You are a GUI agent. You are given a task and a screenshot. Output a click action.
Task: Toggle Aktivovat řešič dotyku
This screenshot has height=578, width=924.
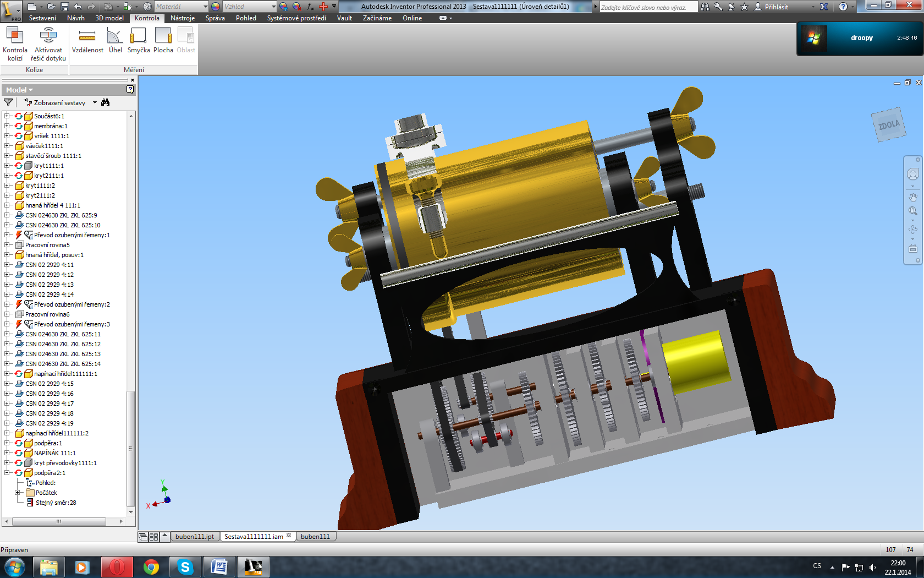click(x=48, y=44)
